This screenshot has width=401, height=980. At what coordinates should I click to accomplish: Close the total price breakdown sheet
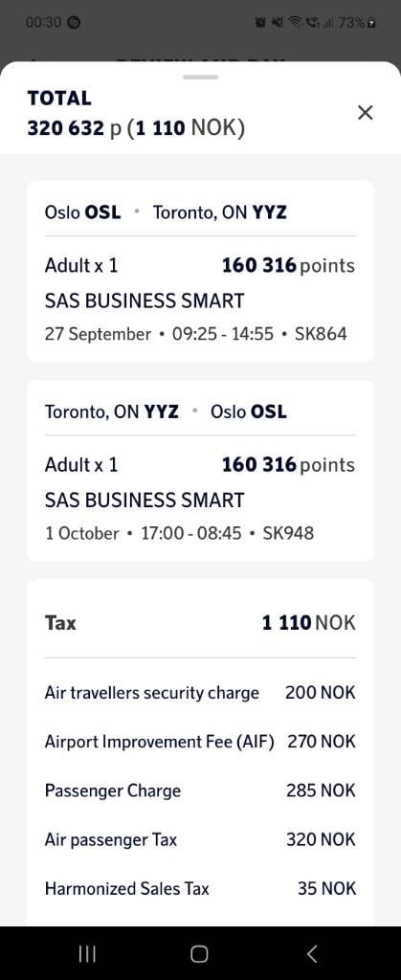point(366,113)
